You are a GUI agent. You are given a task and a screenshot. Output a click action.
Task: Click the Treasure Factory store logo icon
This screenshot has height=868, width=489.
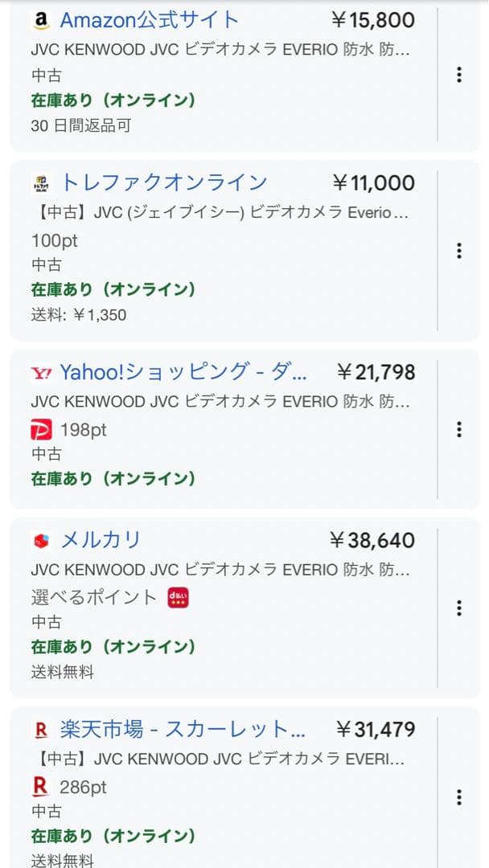coord(43,183)
